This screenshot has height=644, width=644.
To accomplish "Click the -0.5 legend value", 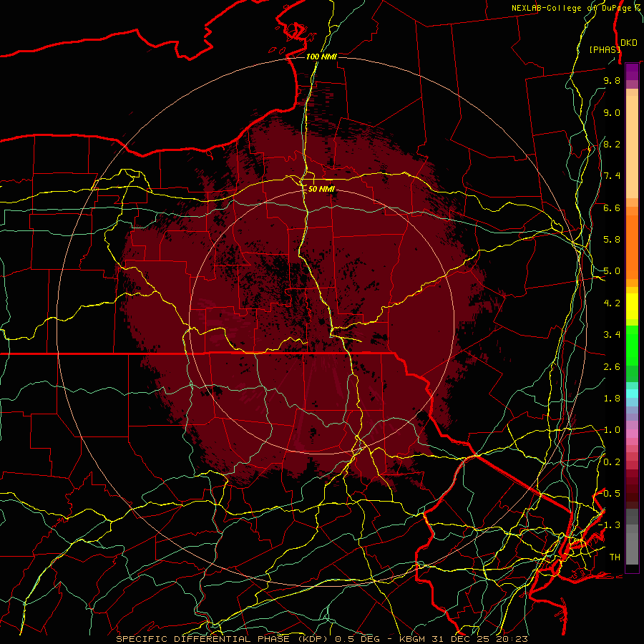I will tap(610, 494).
